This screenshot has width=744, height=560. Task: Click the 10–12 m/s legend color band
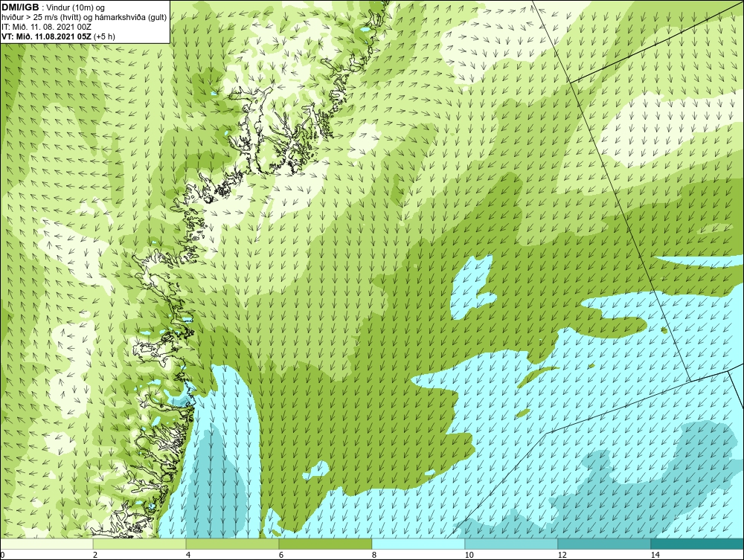pos(512,544)
